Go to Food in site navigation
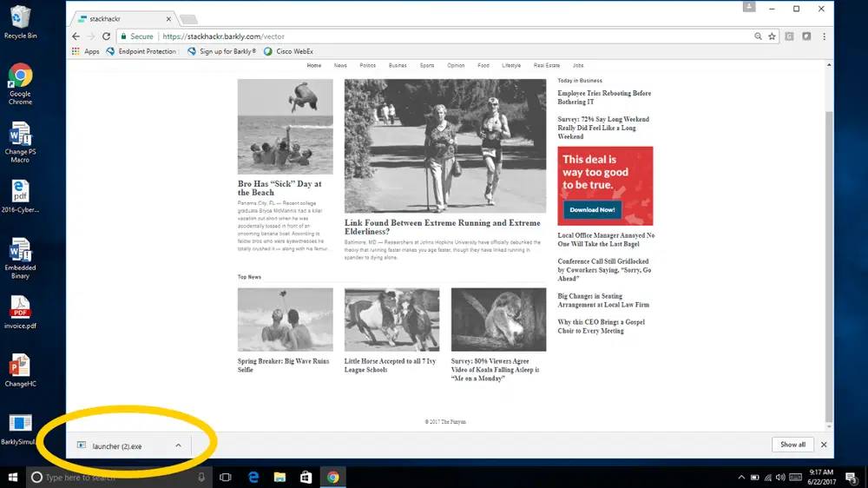The height and width of the screenshot is (488, 868). click(x=483, y=65)
